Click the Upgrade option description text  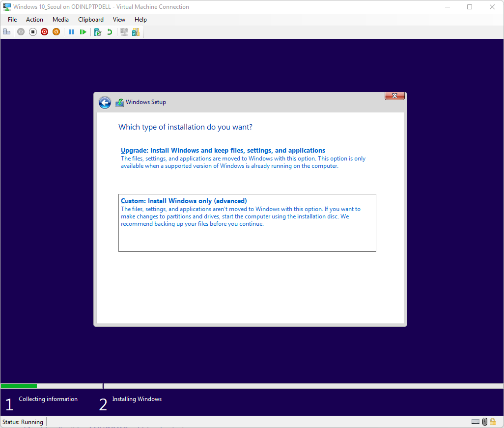click(x=243, y=162)
